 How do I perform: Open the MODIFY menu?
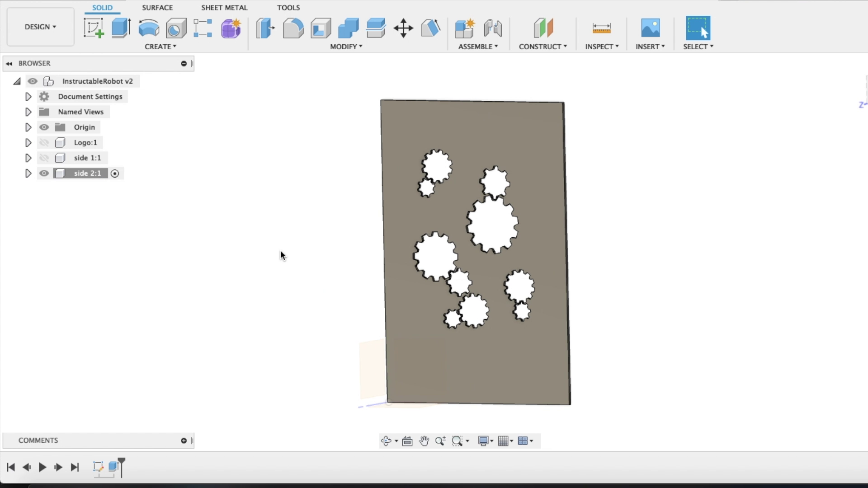pos(346,46)
